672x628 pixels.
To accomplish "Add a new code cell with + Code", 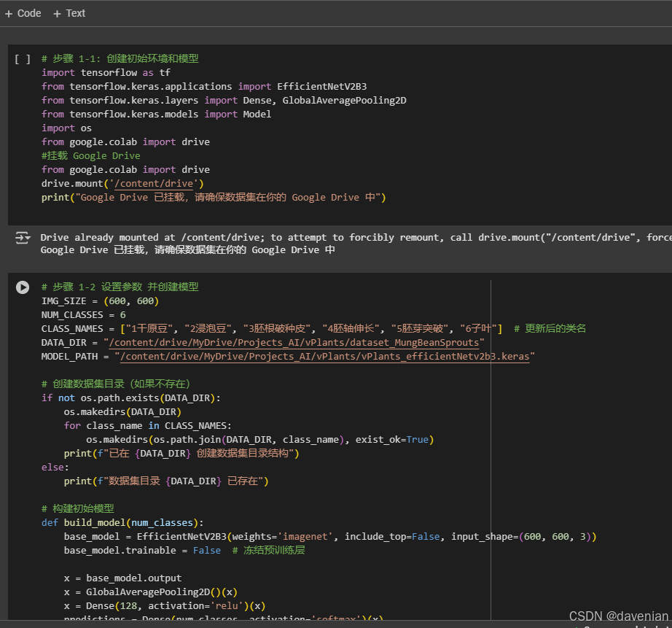I will (x=23, y=13).
